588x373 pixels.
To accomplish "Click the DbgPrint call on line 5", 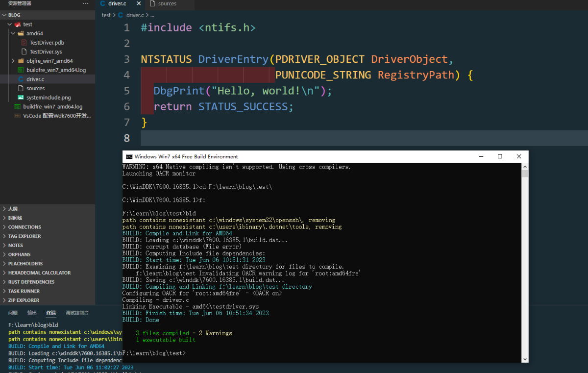I will [179, 91].
